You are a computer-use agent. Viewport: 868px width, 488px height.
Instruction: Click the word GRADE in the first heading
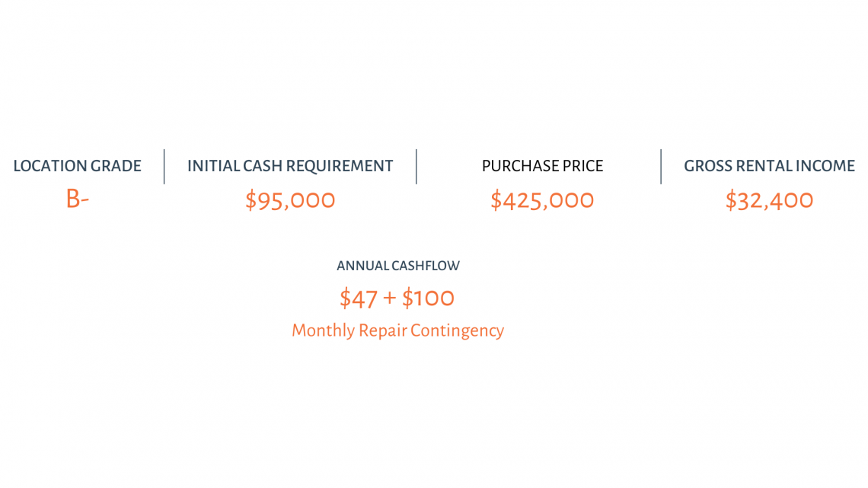click(116, 166)
